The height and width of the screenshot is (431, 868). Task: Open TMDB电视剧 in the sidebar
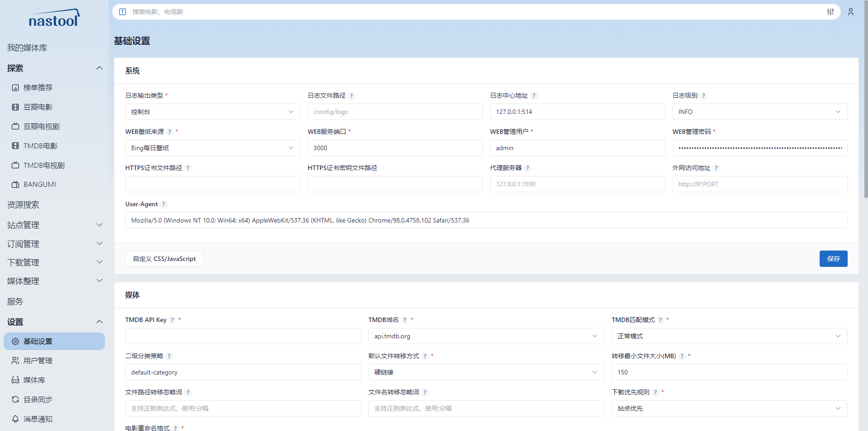[x=43, y=165]
